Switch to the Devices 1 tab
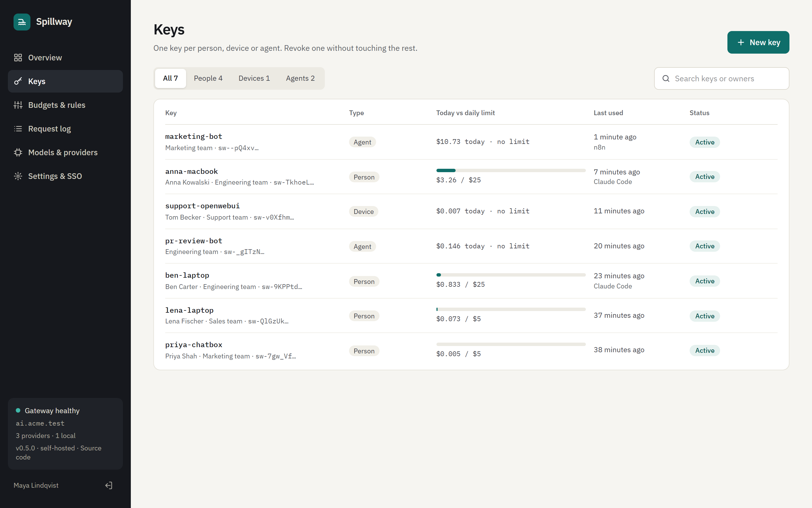 [254, 78]
